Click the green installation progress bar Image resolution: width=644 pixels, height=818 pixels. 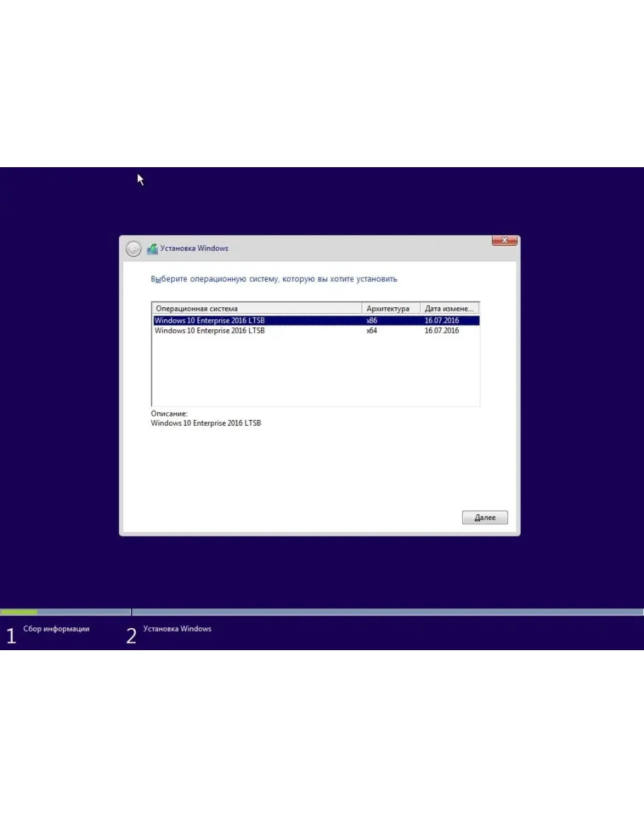pyautogui.click(x=19, y=612)
